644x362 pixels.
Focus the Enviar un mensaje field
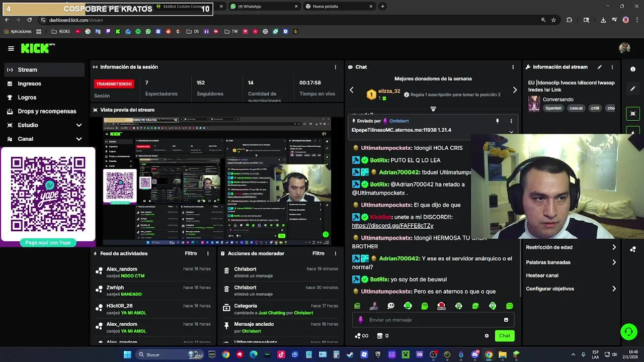(x=433, y=320)
